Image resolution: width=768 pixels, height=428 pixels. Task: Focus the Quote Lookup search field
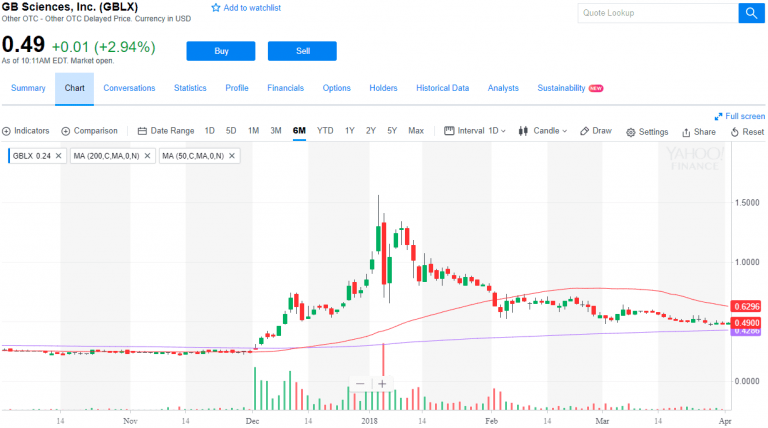click(658, 13)
